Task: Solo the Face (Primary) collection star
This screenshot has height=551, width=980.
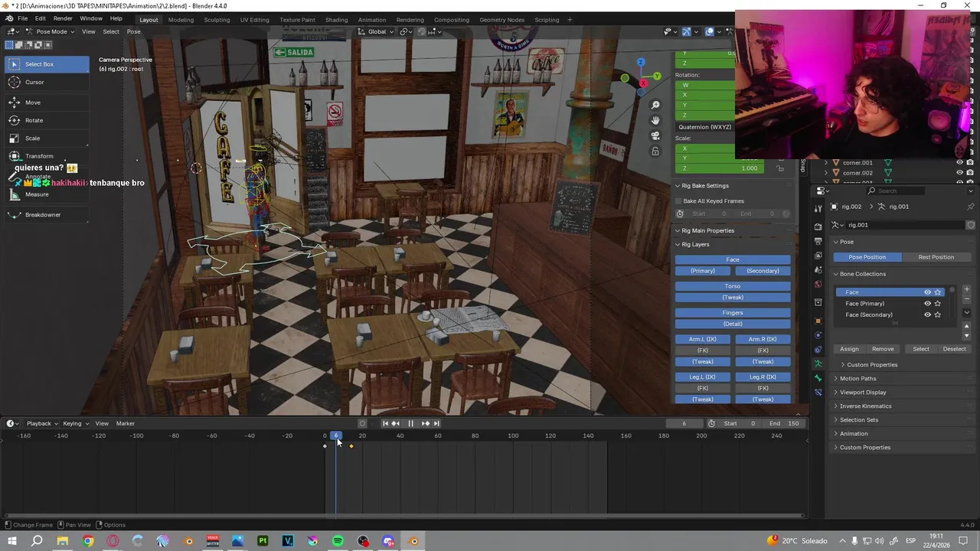Action: pyautogui.click(x=938, y=304)
